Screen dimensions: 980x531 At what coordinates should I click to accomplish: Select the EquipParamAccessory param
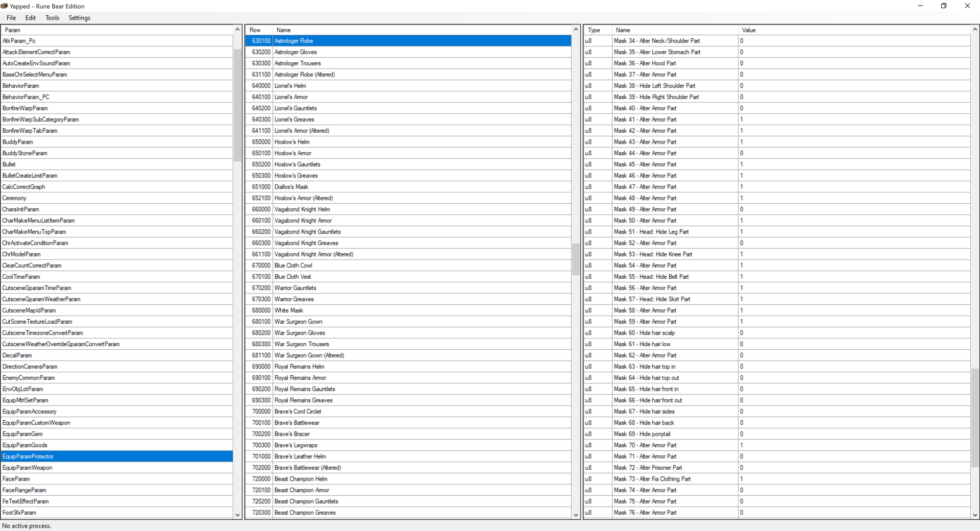117,412
